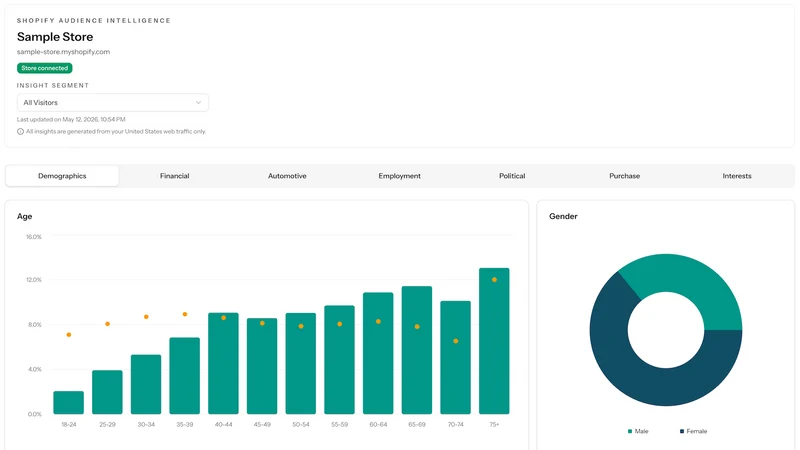Viewport: 800px width, 450px height.
Task: Click the 12.0% axis label
Action: click(x=34, y=280)
